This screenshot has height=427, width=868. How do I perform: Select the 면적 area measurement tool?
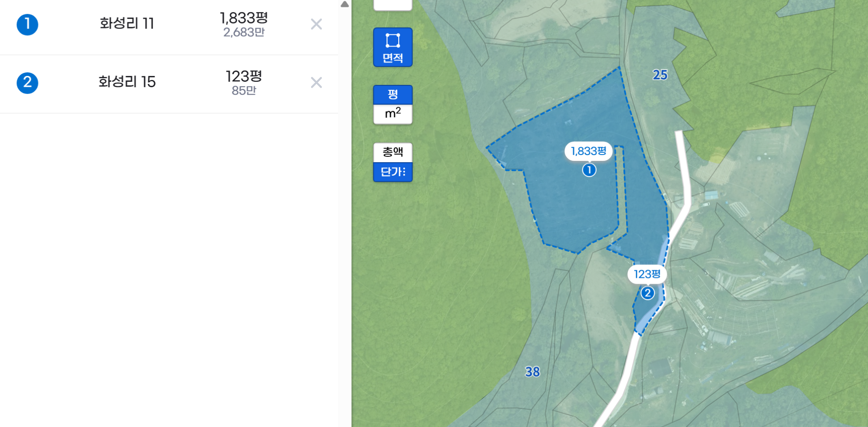[x=392, y=47]
